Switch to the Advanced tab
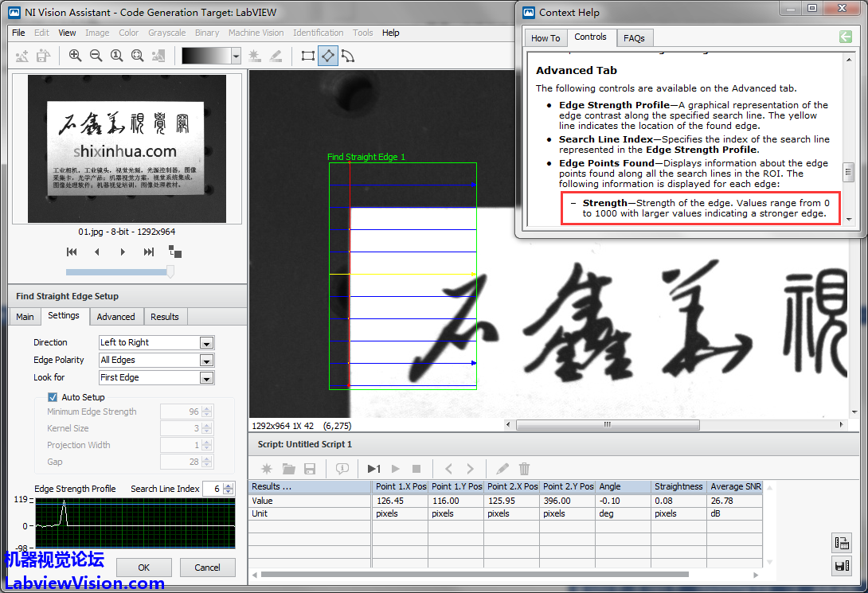The width and height of the screenshot is (868, 593). coord(115,317)
